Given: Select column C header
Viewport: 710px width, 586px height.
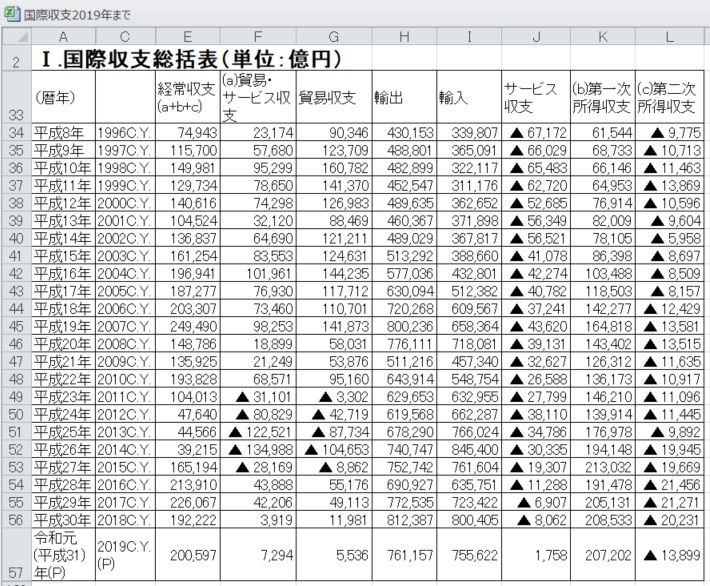Looking at the screenshot, I should click(x=125, y=36).
